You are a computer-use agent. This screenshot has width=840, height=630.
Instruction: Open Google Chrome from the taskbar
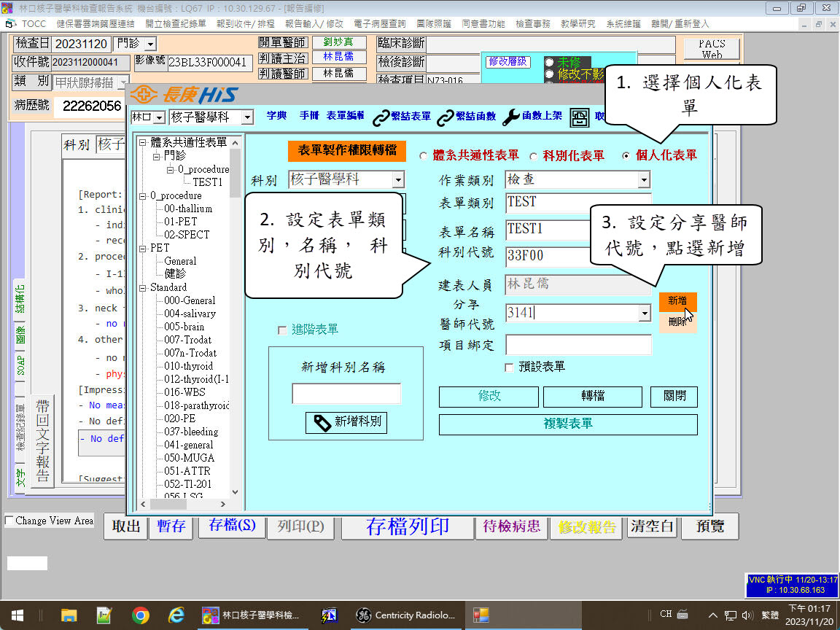(x=140, y=615)
